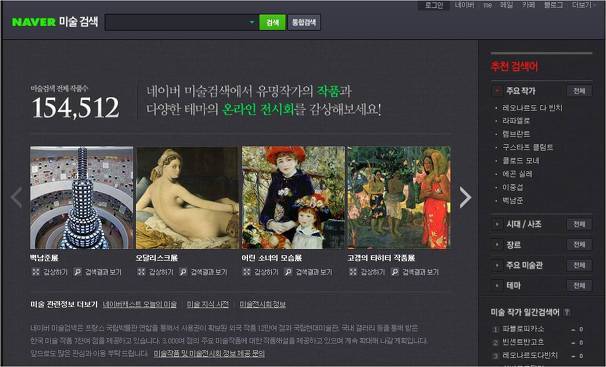
Task: Click the 어린 소녀의 모습展 title
Action: (272, 258)
